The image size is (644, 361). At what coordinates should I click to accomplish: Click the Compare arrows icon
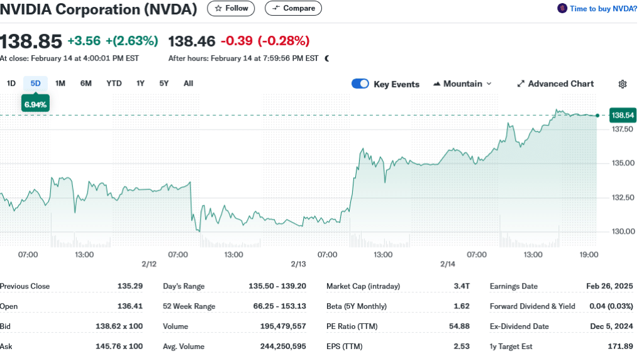click(276, 8)
